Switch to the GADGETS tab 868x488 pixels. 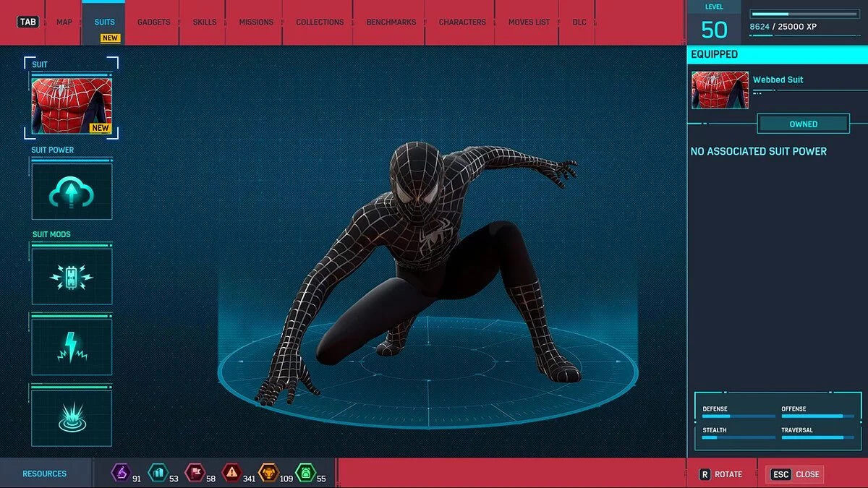[x=153, y=22]
